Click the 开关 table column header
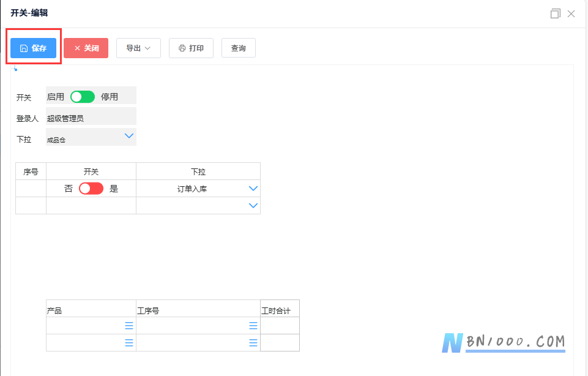588x376 pixels. 91,171
